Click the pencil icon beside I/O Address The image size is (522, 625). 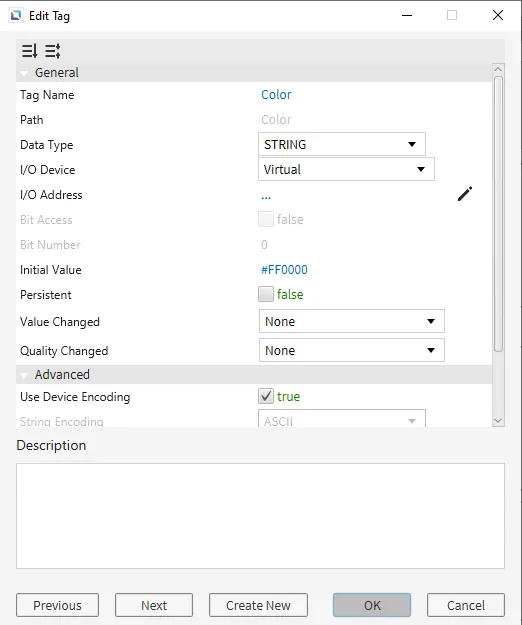tap(465, 194)
